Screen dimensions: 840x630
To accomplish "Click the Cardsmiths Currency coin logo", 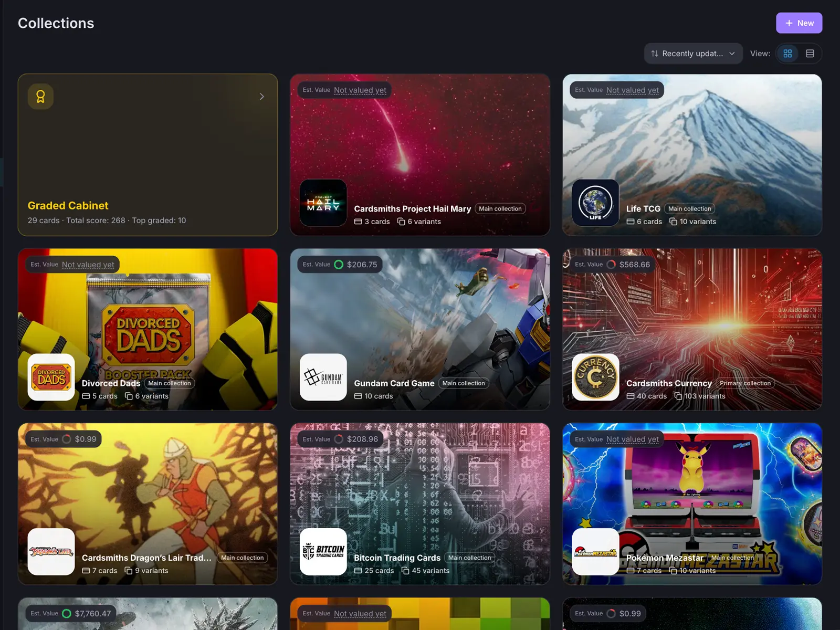I will coord(595,377).
